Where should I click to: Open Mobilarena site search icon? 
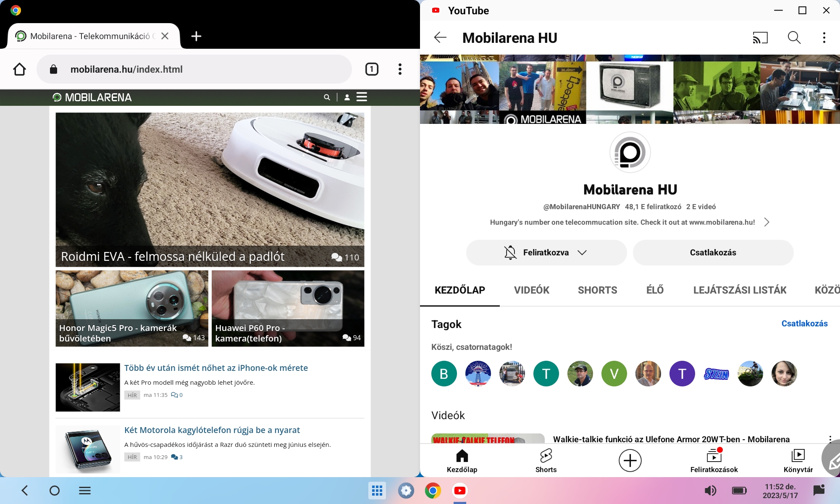click(327, 97)
